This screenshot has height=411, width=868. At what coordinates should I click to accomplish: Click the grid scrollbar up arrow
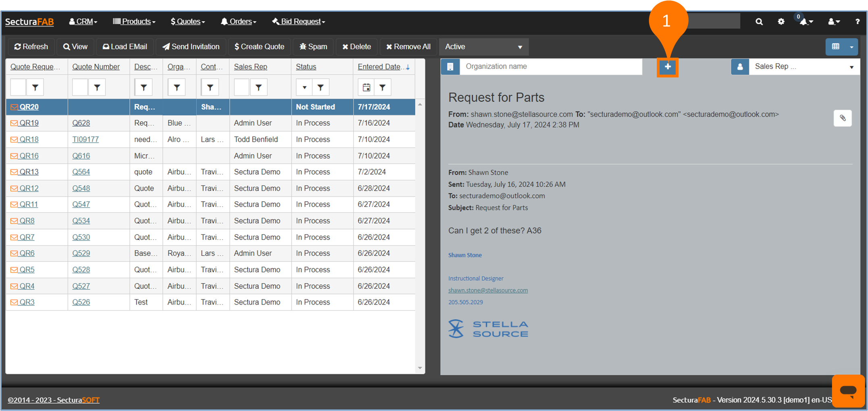coord(420,104)
